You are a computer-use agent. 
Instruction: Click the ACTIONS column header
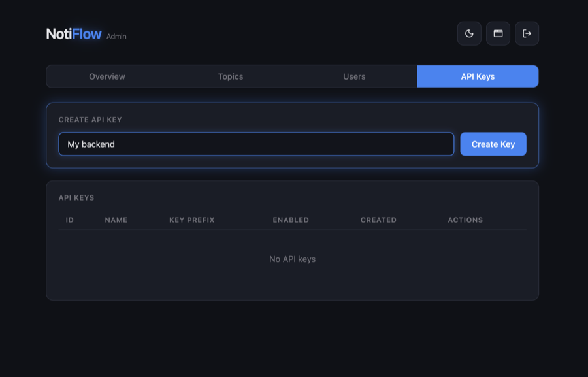(x=465, y=220)
